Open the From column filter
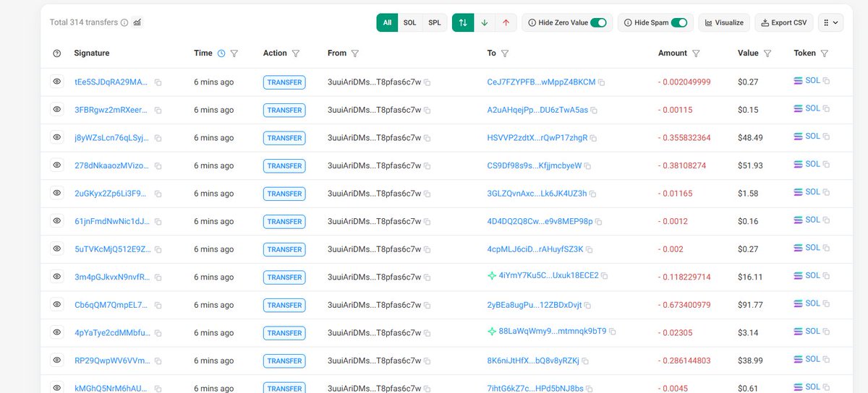This screenshot has width=868, height=393. point(354,53)
